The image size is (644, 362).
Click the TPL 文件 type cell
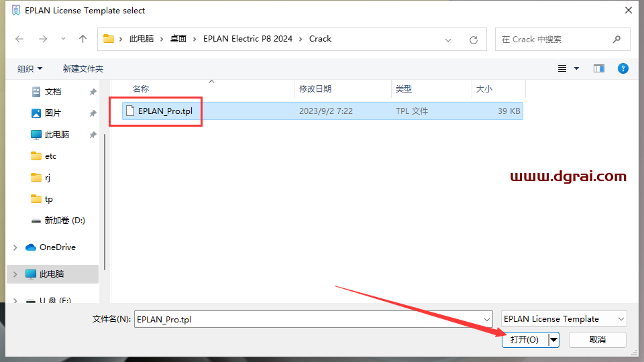pyautogui.click(x=411, y=111)
